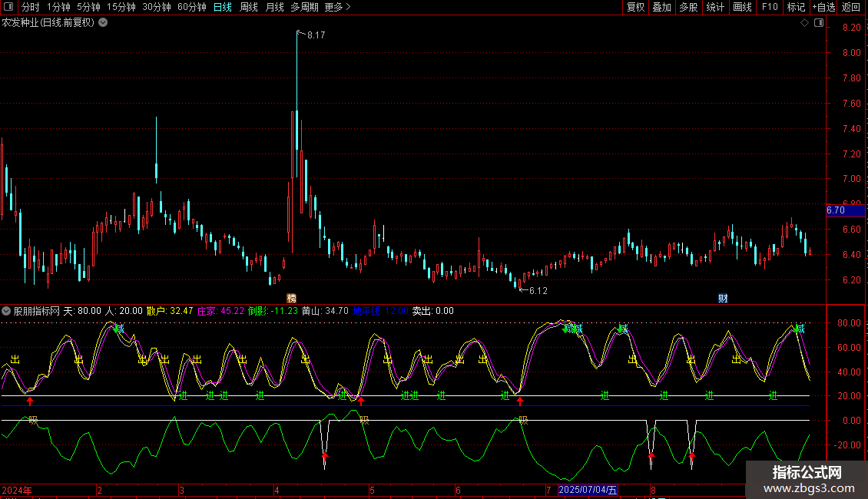This screenshot has width=868, height=499.
Task: Toggle the left panel icon beside 分时
Action: click(x=8, y=7)
